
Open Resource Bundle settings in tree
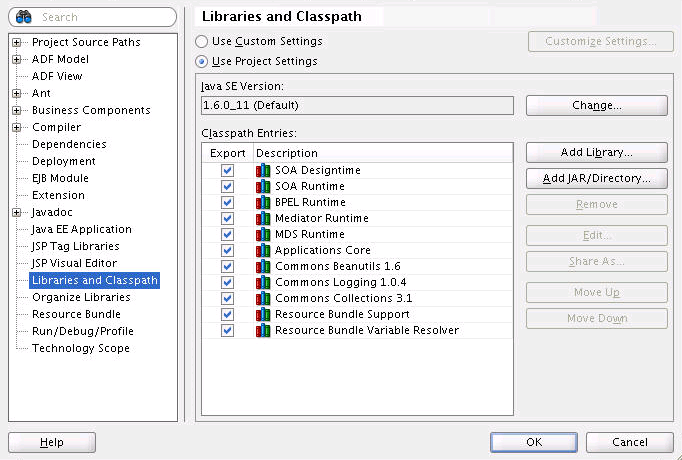point(76,314)
